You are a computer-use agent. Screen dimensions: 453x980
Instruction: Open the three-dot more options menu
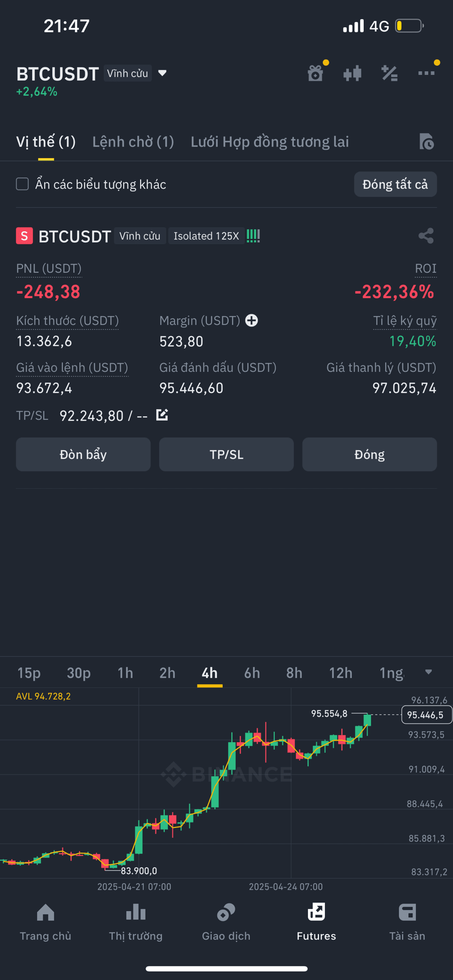426,73
